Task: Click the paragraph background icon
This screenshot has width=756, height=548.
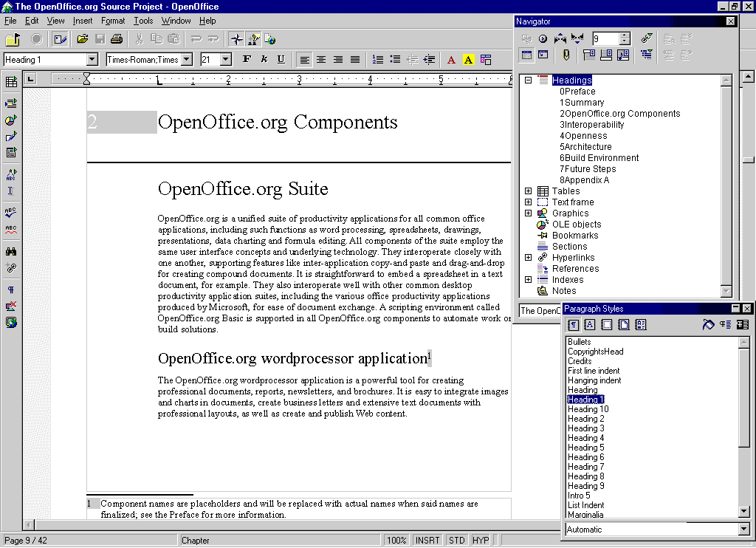Action: tap(486, 59)
